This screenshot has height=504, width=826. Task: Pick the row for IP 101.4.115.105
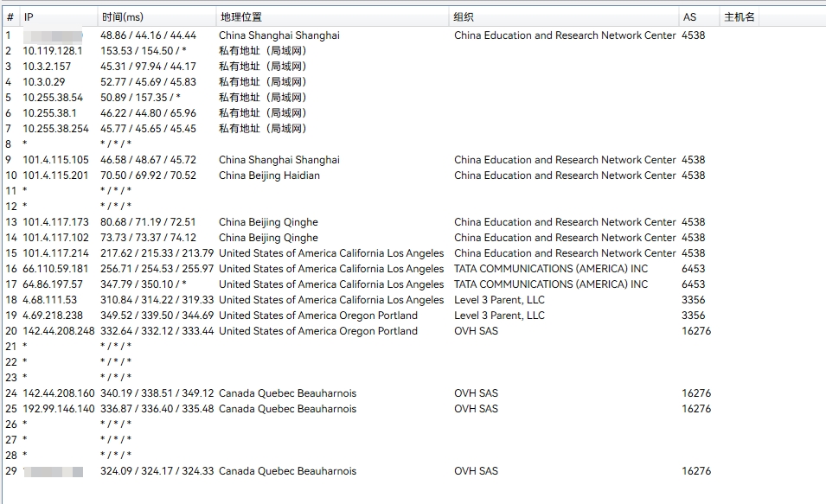[55, 160]
